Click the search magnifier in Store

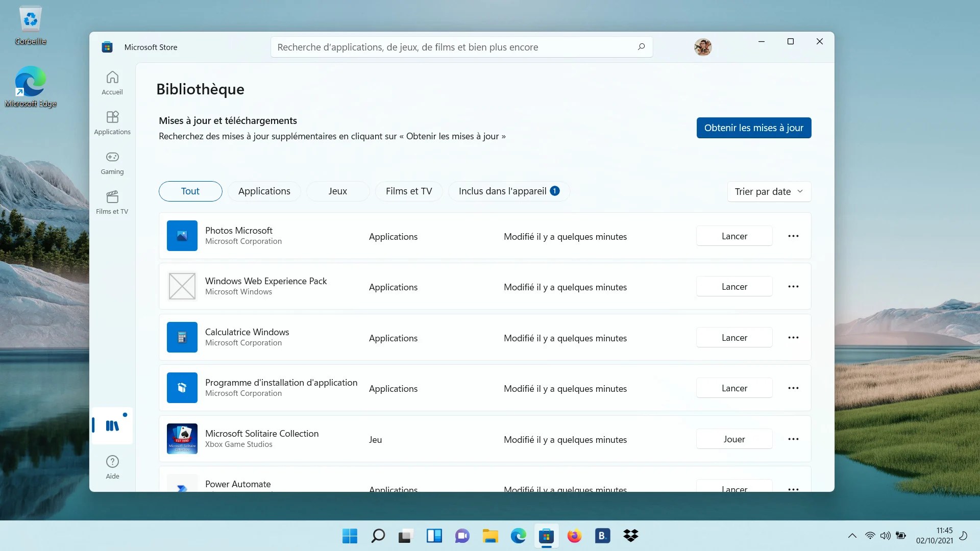pos(641,47)
